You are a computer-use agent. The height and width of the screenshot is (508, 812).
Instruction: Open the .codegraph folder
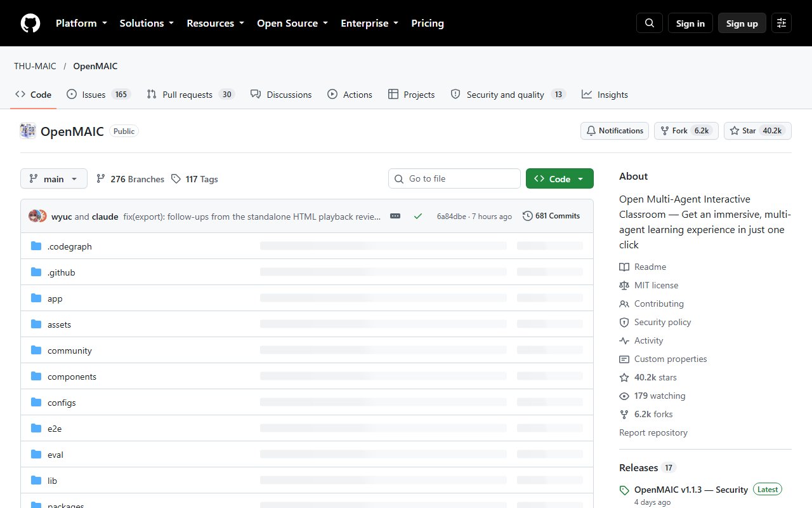(x=70, y=246)
